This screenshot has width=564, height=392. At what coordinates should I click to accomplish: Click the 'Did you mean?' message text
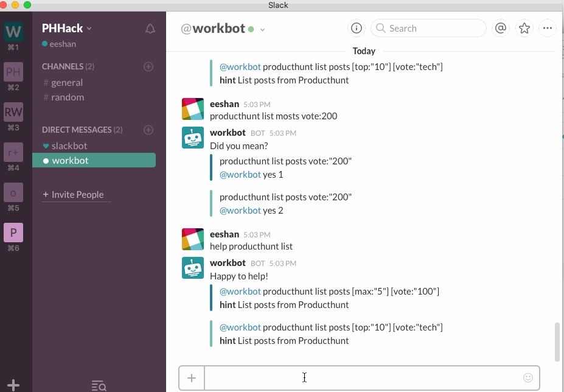point(239,146)
